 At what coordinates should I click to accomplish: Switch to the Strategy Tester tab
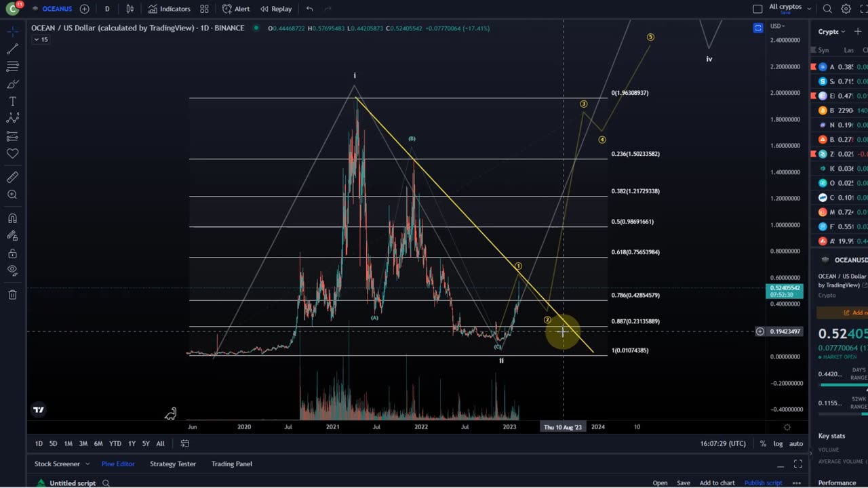[173, 464]
